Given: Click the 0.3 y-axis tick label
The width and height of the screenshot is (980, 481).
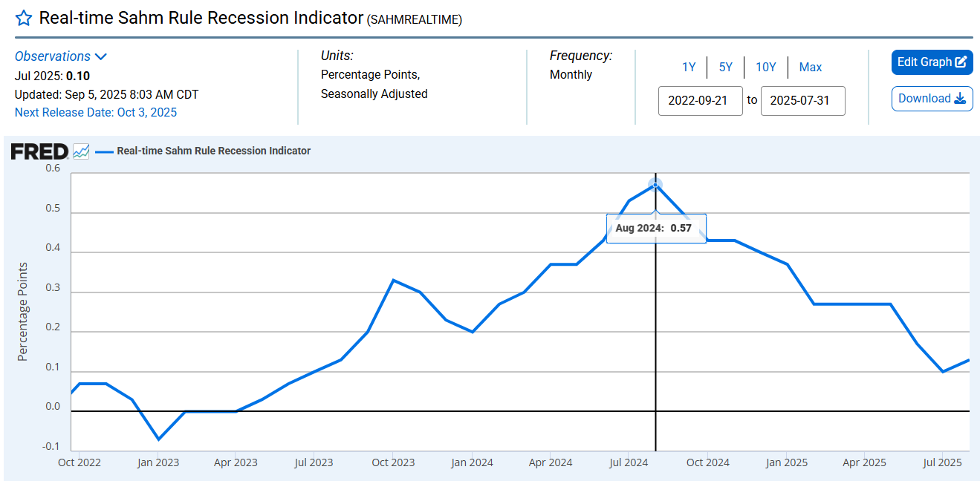Looking at the screenshot, I should pyautogui.click(x=53, y=288).
